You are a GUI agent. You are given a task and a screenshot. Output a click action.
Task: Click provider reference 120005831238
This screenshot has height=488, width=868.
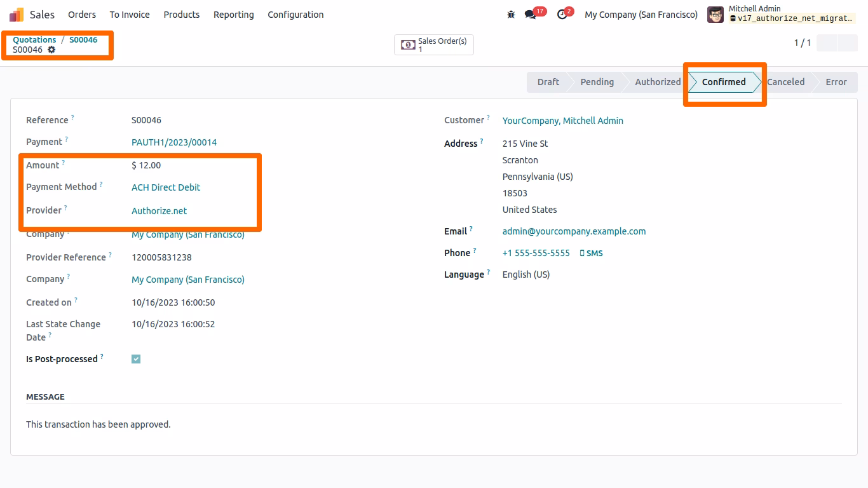click(161, 257)
